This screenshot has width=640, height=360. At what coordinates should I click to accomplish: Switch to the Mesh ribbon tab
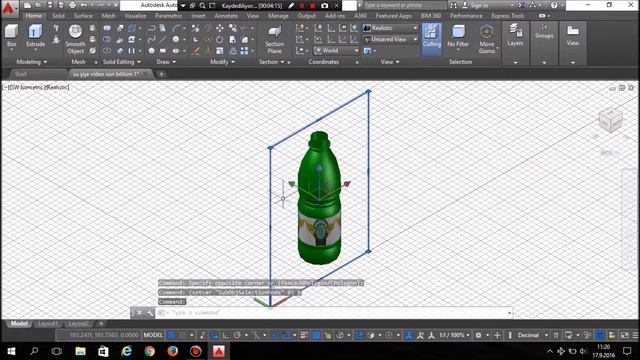pyautogui.click(x=108, y=16)
